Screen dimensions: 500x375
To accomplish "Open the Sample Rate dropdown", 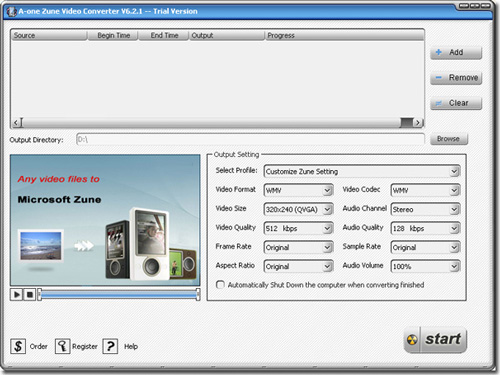I will 425,247.
